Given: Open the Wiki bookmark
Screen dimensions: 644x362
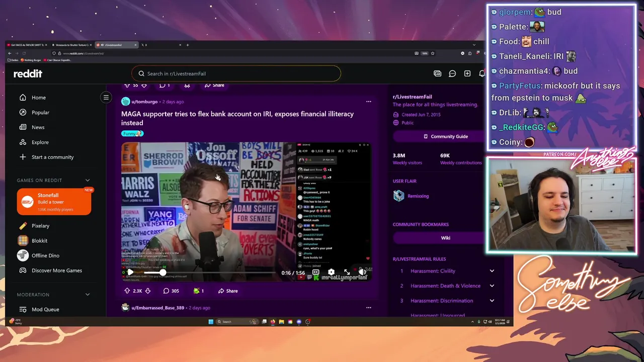Looking at the screenshot, I should tap(445, 238).
